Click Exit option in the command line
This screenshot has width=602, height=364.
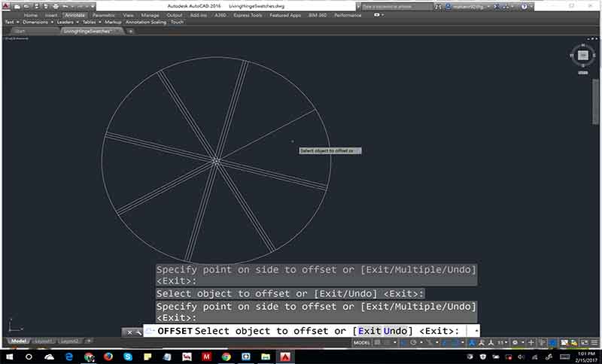pos(369,331)
